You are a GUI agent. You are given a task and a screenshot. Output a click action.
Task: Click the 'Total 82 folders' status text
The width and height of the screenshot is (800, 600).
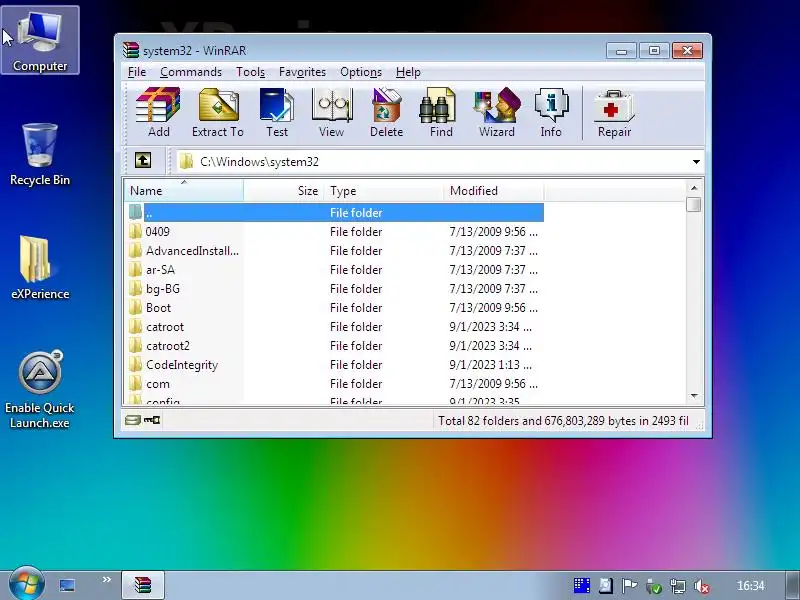[x=563, y=420]
